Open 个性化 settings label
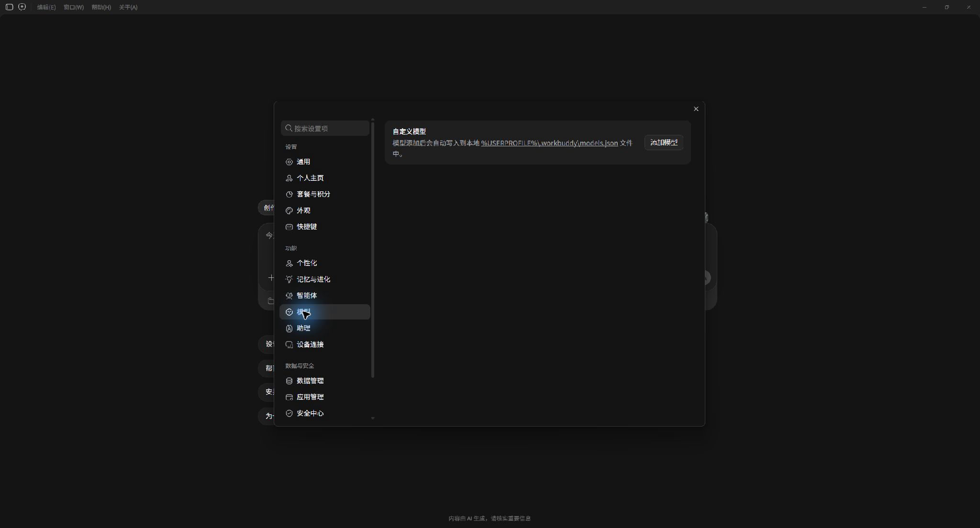980x528 pixels. click(307, 263)
